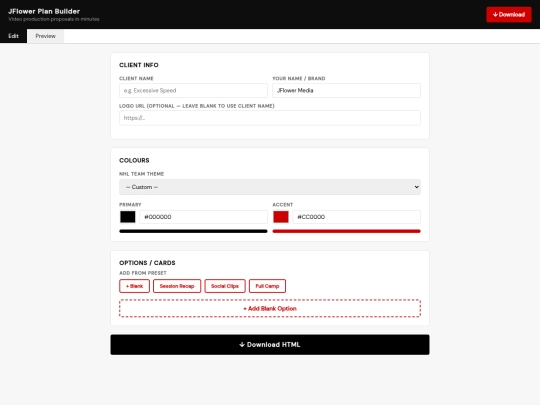Click the Logo URL input field
This screenshot has height=405, width=540.
pyautogui.click(x=270, y=118)
